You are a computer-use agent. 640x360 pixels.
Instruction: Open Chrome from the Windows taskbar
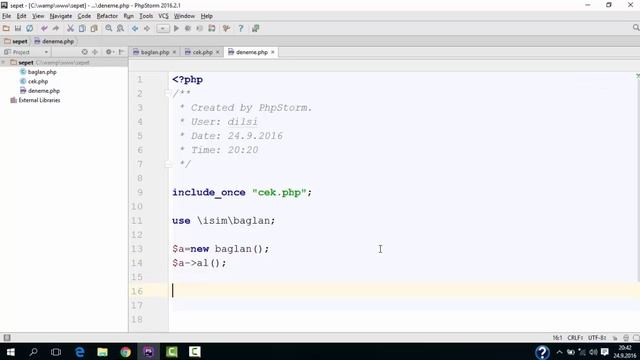point(126,351)
